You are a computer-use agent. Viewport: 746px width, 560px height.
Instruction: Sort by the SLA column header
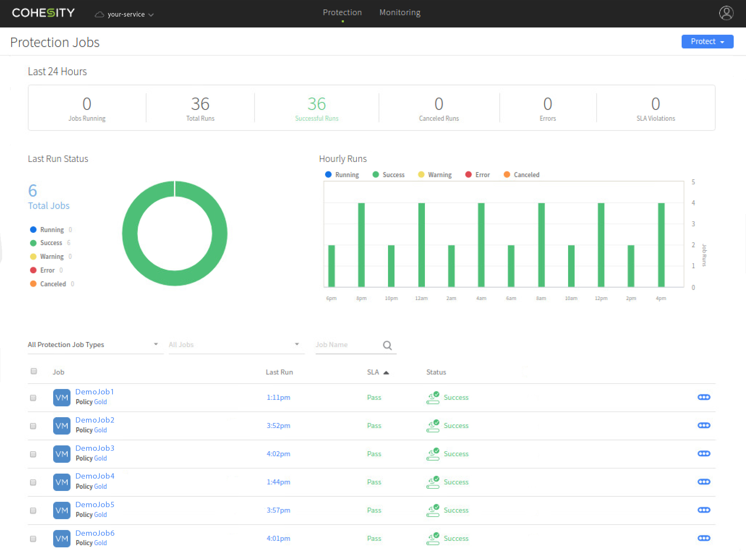(373, 372)
